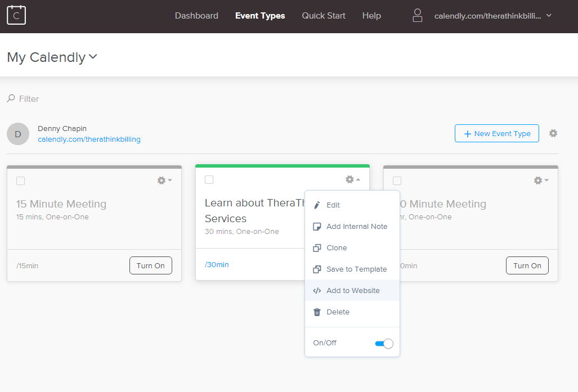The width and height of the screenshot is (578, 392).
Task: Open 60 Minute Meeting gear menu
Action: (x=541, y=180)
